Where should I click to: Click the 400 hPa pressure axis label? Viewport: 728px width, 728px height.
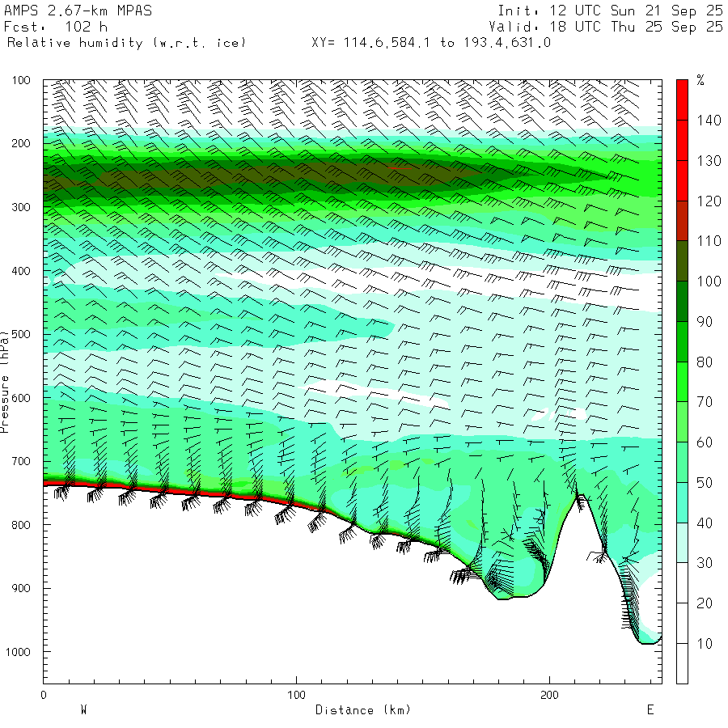tap(21, 271)
